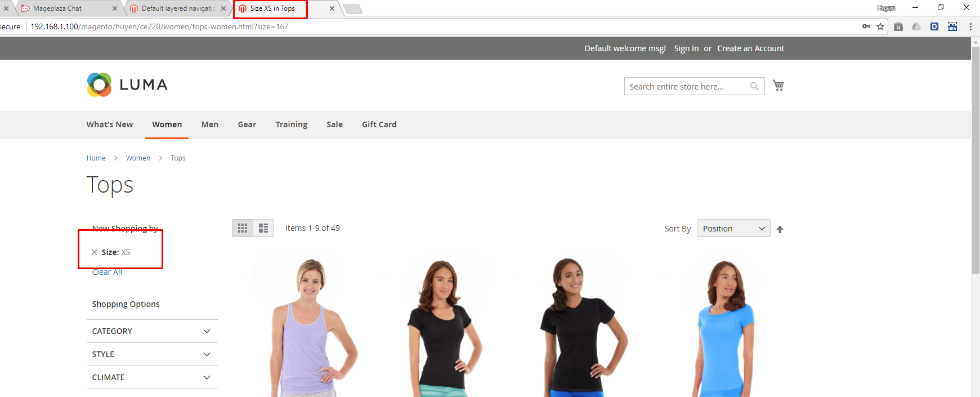Click the key icon in address bar
Screen dimensions: 980x397
(866, 26)
